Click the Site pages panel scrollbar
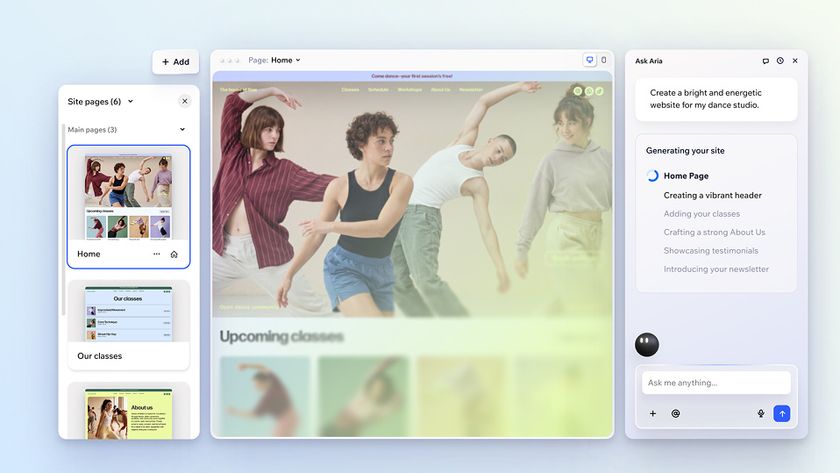 click(x=63, y=220)
